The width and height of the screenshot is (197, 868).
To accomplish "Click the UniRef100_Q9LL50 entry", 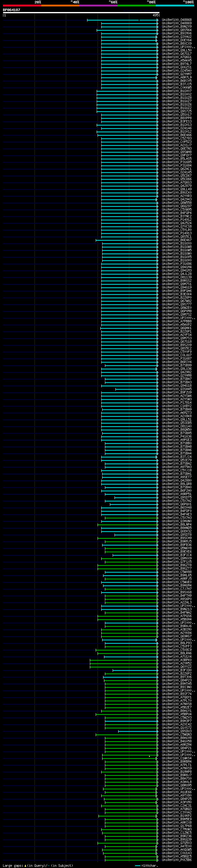I will tap(177, 50).
